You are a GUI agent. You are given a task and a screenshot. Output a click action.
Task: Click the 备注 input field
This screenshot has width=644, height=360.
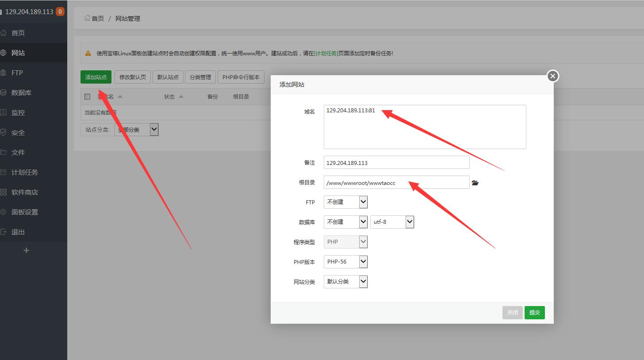point(396,163)
